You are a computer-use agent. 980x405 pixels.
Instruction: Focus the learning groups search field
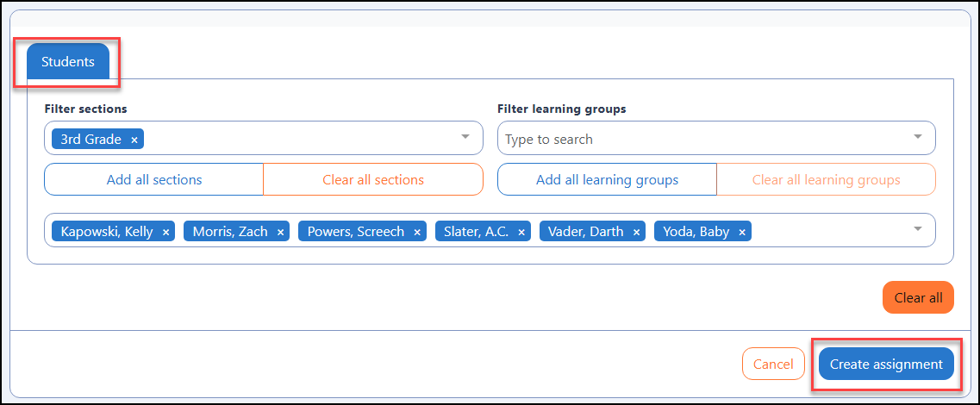pyautogui.click(x=703, y=139)
